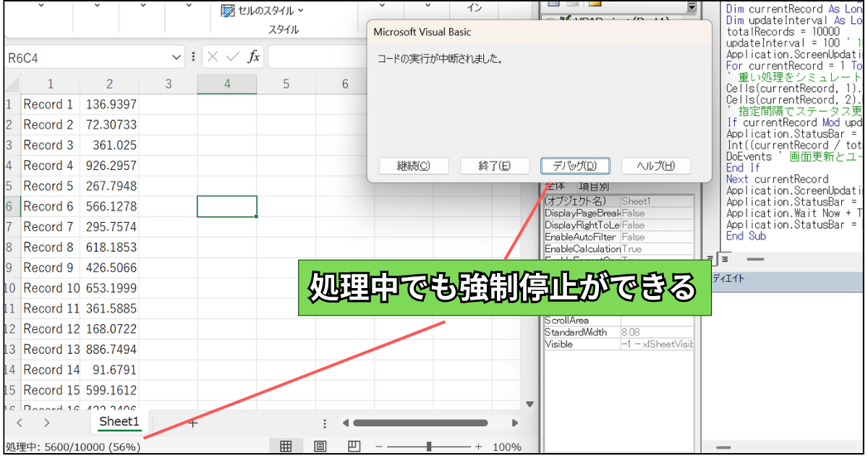Click the 継続(C) continue button
This screenshot has width=868, height=456.
tap(413, 166)
